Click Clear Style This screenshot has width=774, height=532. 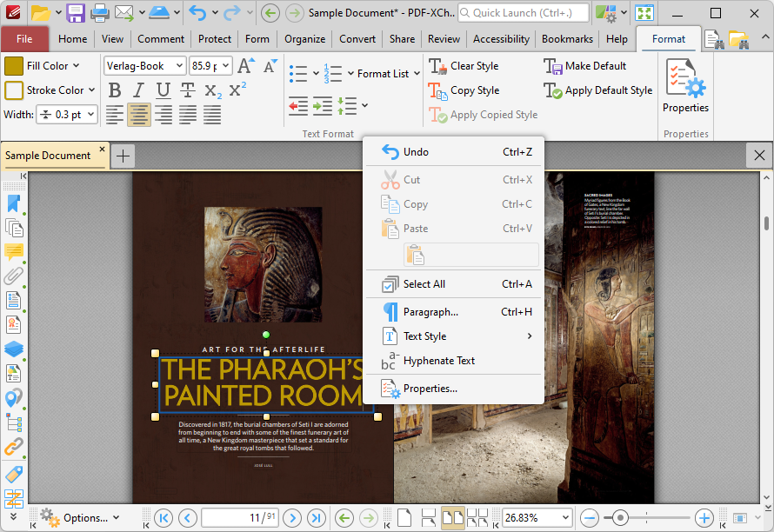tap(464, 66)
